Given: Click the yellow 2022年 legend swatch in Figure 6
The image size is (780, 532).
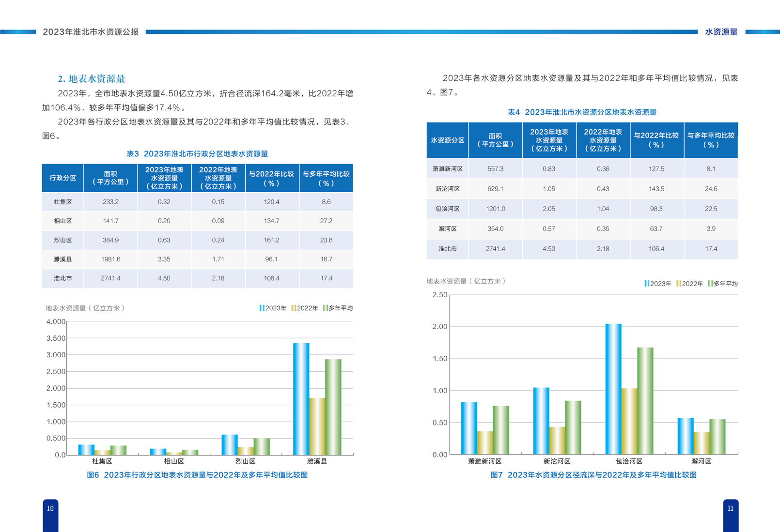Looking at the screenshot, I should pos(294,308).
